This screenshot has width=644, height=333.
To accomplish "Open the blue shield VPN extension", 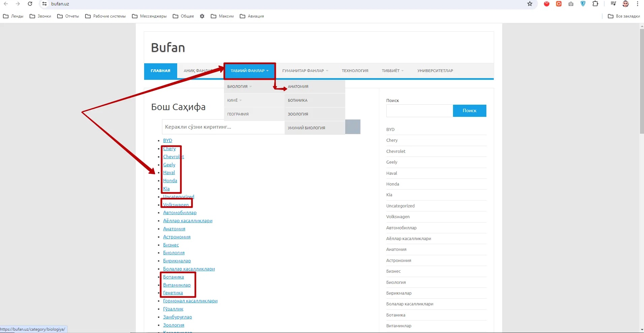I will pyautogui.click(x=583, y=4).
